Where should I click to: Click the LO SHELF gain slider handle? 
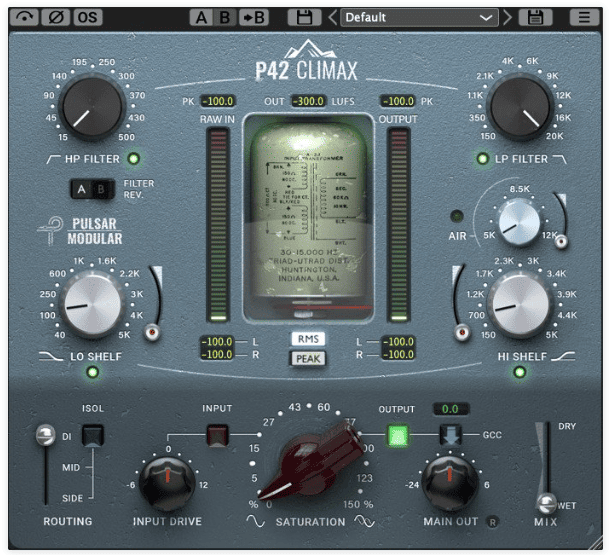[x=152, y=332]
